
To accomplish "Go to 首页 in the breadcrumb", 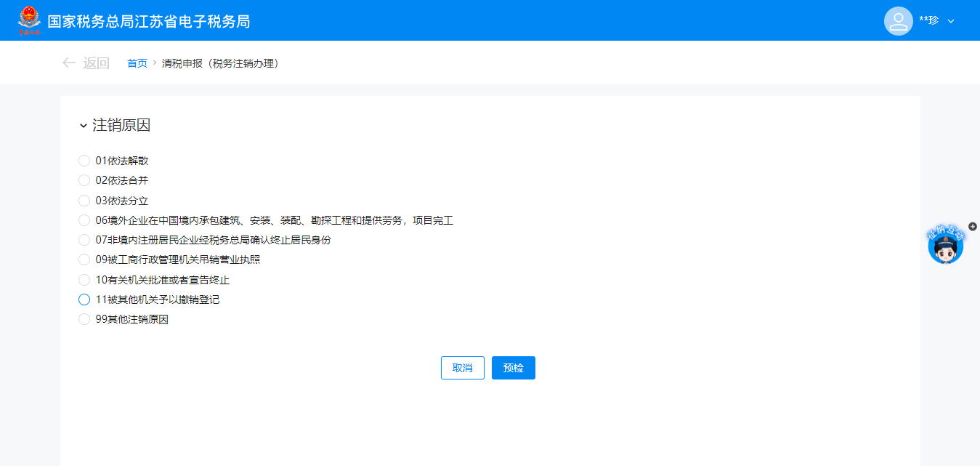I will 137,64.
